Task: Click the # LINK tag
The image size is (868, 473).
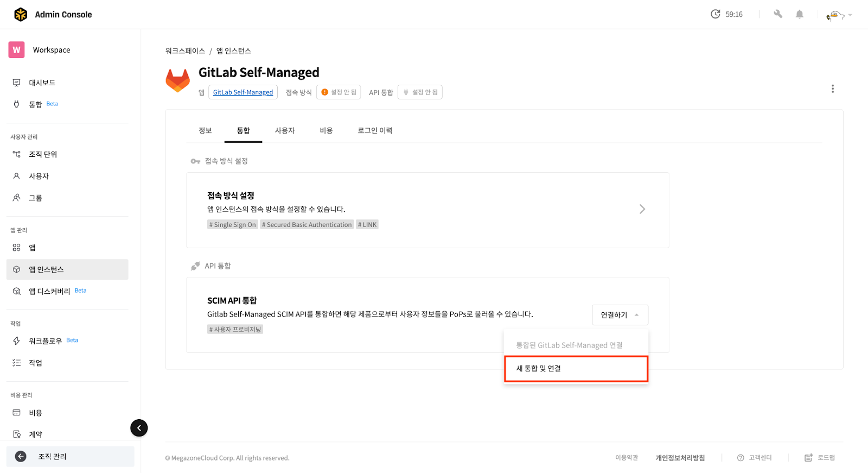Action: coord(367,225)
